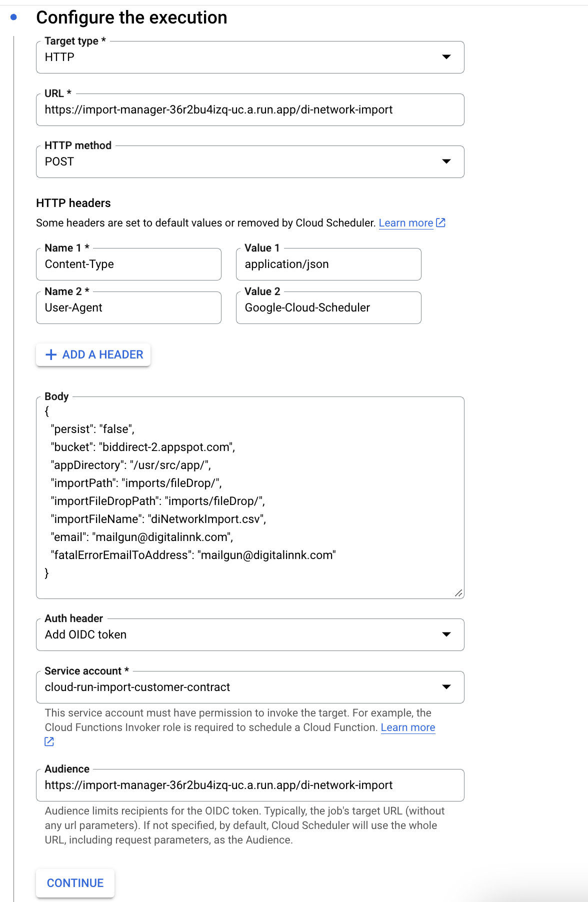Click the Value 2 field with Google-Cloud-Scheduler

(328, 308)
